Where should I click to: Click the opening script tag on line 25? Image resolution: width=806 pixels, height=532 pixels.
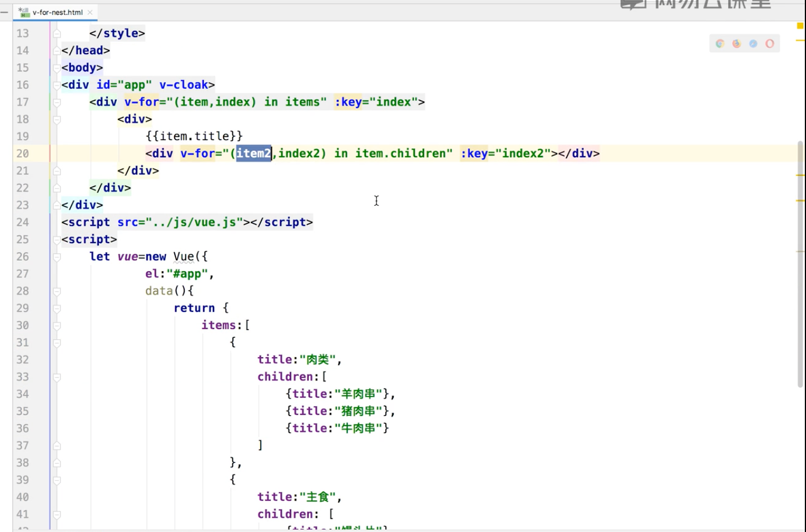(89, 239)
